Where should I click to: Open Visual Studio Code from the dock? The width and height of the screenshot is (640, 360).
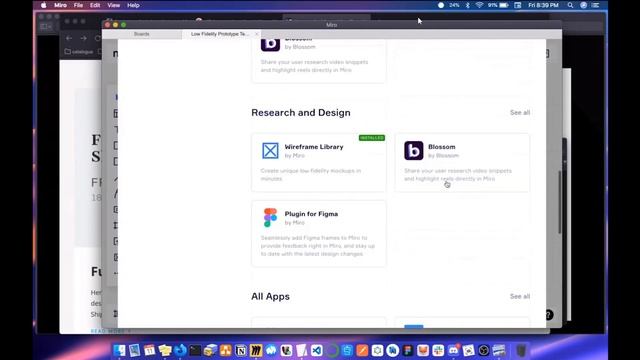(x=317, y=350)
